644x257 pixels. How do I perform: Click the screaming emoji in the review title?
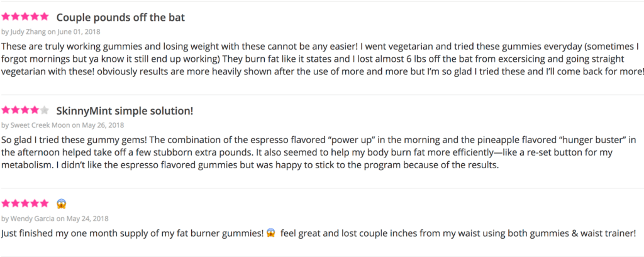point(62,203)
